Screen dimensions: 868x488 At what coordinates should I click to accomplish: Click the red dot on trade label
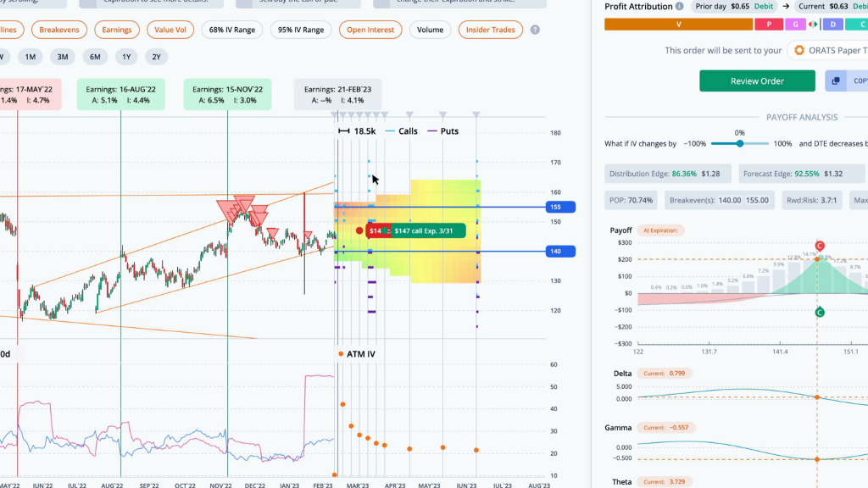coord(359,230)
